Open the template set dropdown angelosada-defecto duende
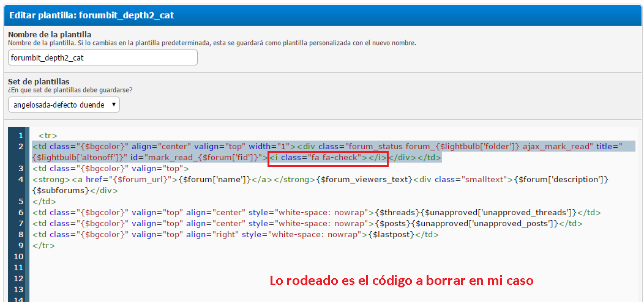Screen dimensions: 644x302 (x=64, y=105)
